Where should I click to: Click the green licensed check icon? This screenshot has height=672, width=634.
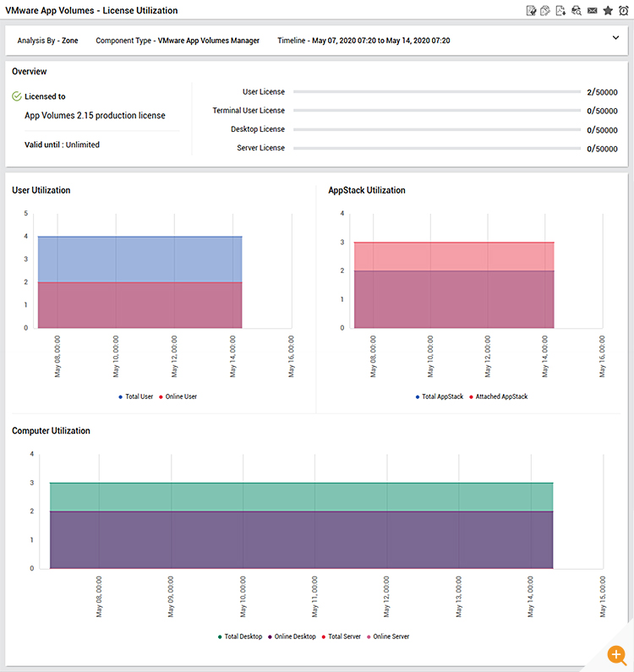coord(17,96)
